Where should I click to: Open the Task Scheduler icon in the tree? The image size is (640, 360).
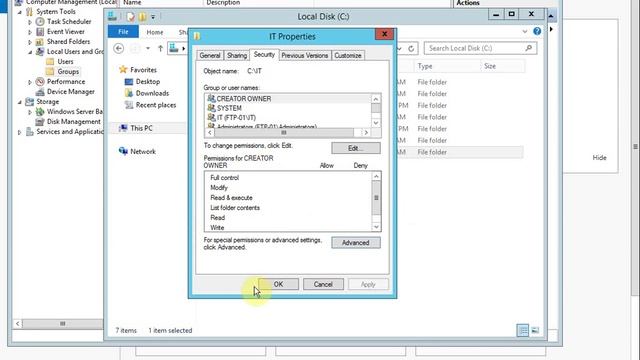tap(40, 22)
